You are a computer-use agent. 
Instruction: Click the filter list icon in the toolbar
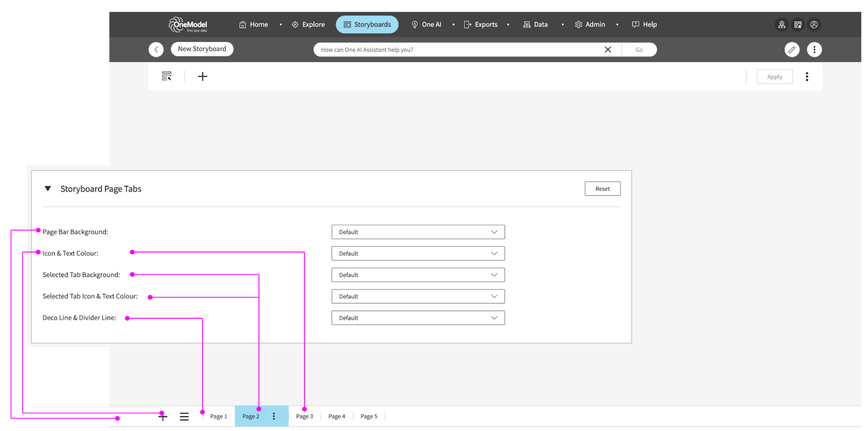[x=167, y=76]
